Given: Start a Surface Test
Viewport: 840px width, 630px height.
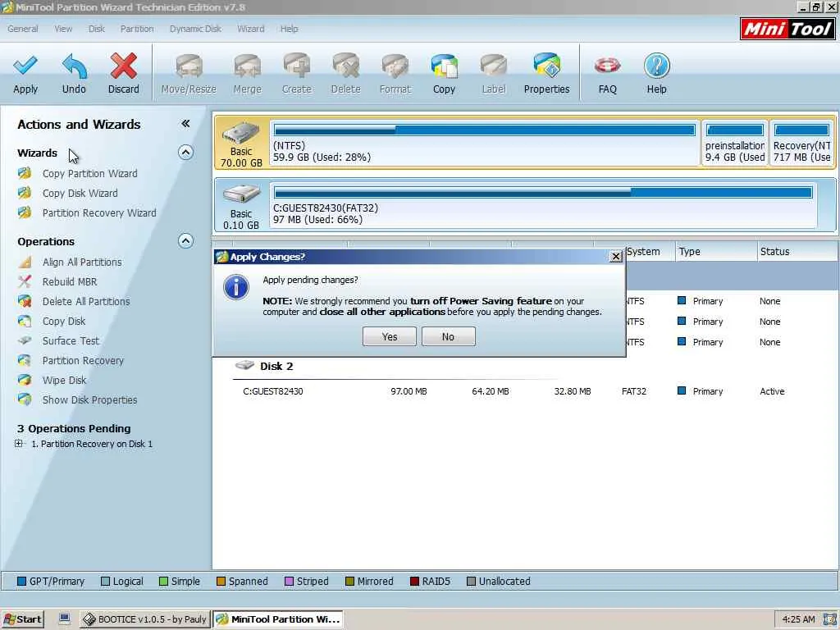Looking at the screenshot, I should 71,340.
